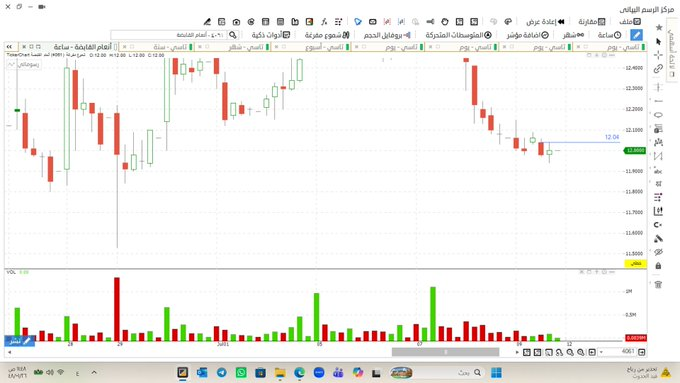Open شموع مفرغة (Hollow candles) chart type dropdown
680x383 pixels.
327,35
